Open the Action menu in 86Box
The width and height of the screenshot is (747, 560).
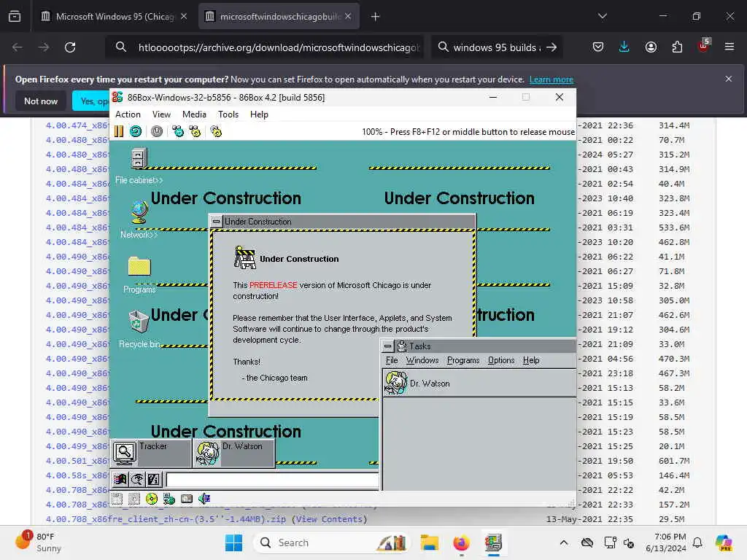[128, 114]
